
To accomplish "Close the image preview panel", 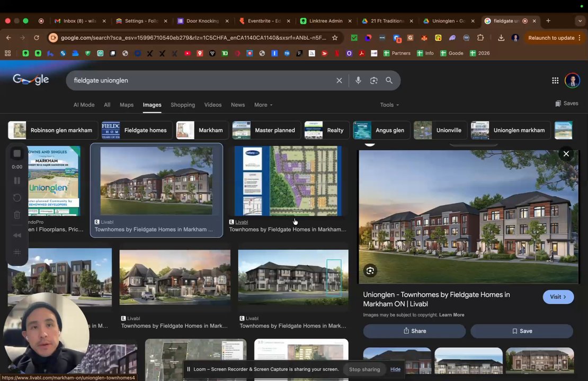I will (x=566, y=154).
